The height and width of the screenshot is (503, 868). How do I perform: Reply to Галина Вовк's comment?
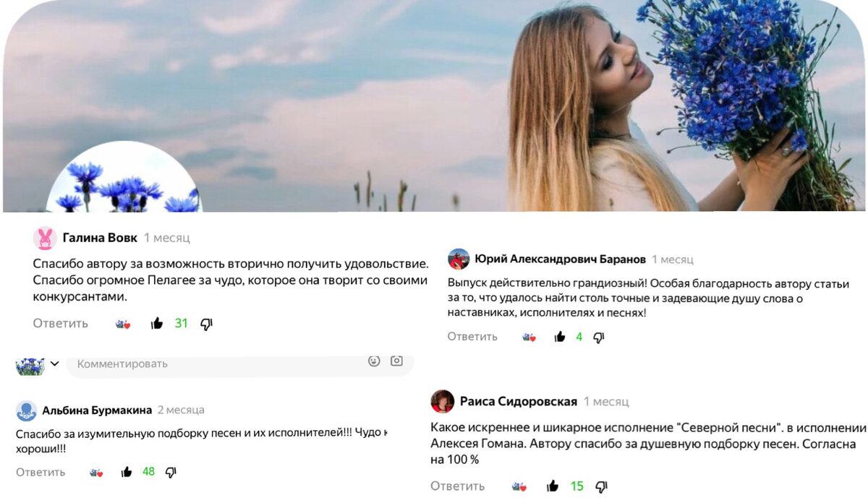pos(61,324)
